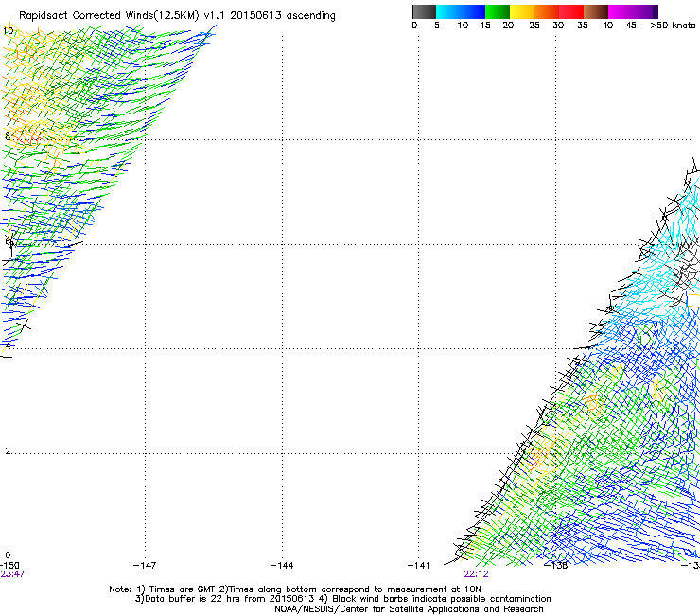The width and height of the screenshot is (700, 615).
Task: Click the '-141' longitude axis label
Action: click(419, 566)
